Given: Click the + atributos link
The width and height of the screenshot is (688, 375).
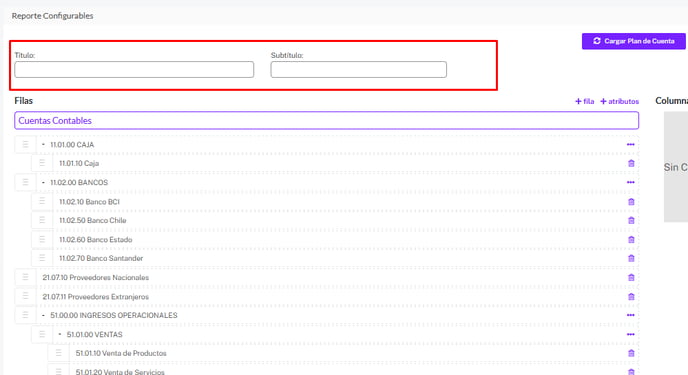Looking at the screenshot, I should 620,101.
